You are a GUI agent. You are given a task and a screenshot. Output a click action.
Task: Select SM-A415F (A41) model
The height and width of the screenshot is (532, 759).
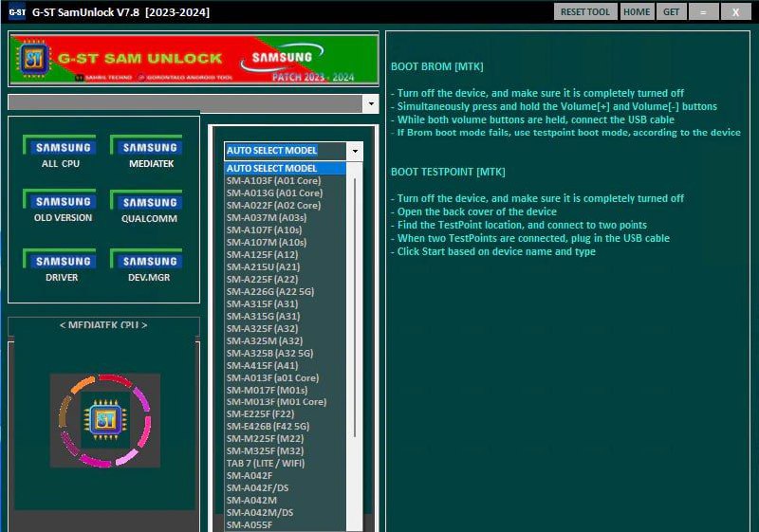pos(286,366)
